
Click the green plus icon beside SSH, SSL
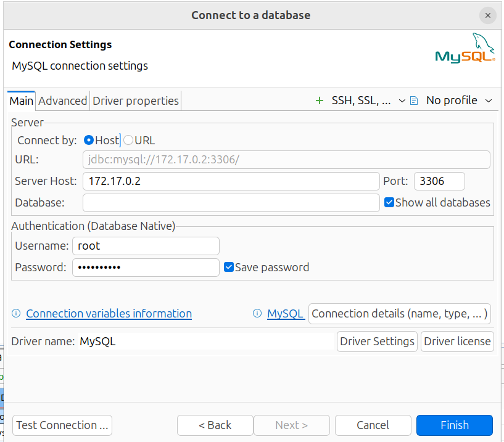pyautogui.click(x=319, y=100)
